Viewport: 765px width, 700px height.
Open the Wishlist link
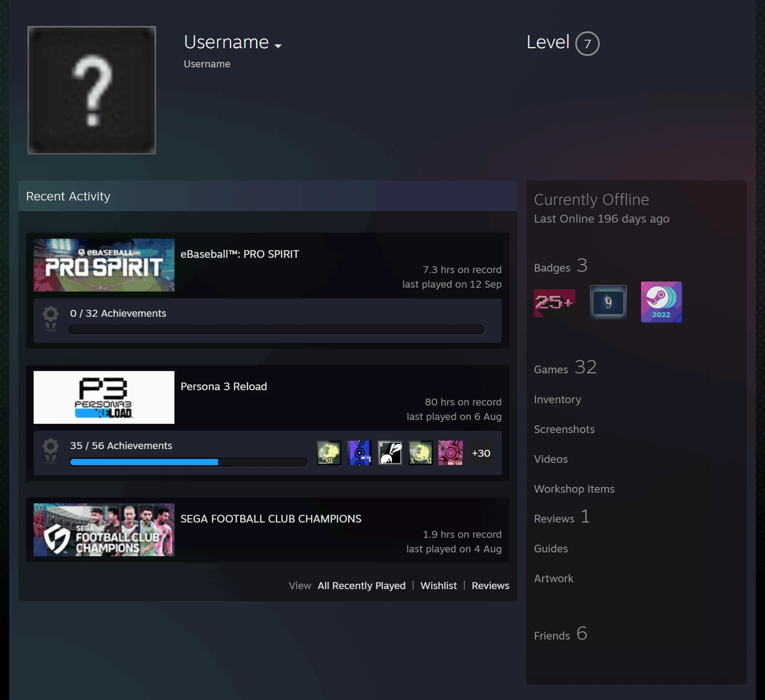pyautogui.click(x=438, y=586)
